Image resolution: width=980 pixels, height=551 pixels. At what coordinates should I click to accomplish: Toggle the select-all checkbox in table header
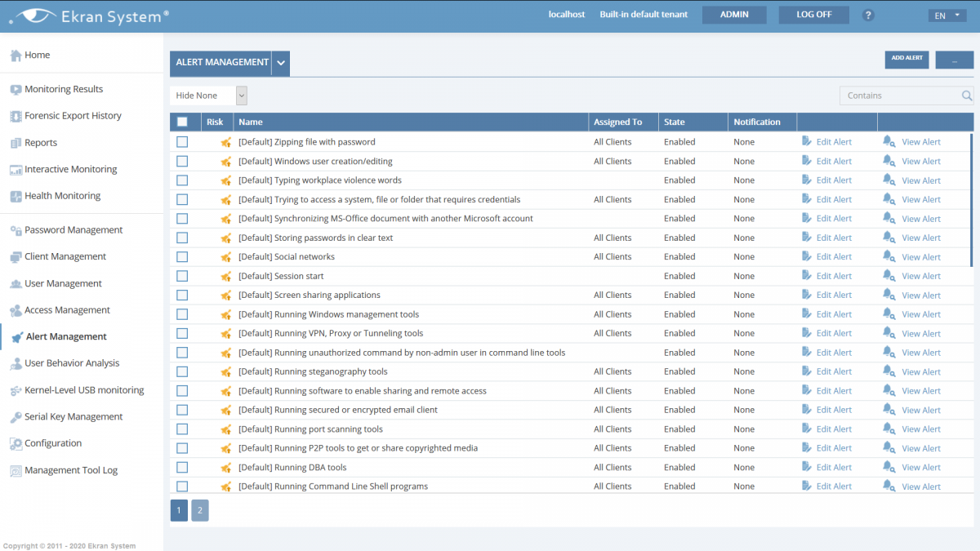click(182, 122)
